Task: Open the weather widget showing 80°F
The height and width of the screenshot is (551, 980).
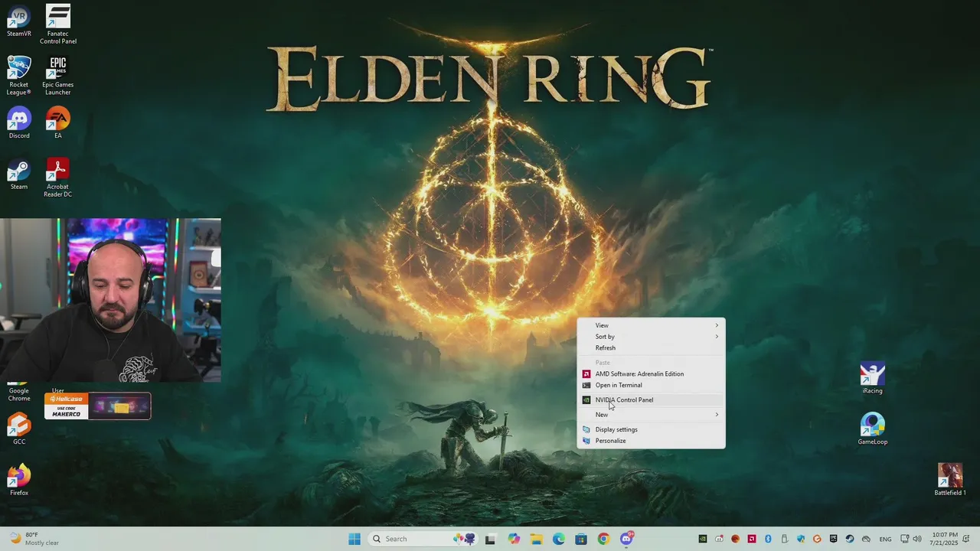Action: pyautogui.click(x=34, y=539)
